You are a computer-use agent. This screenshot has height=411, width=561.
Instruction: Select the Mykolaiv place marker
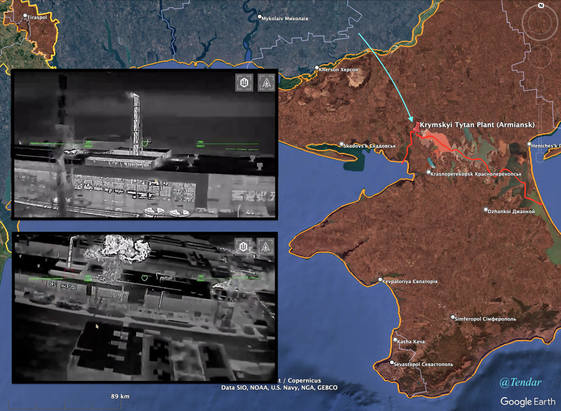(x=260, y=16)
